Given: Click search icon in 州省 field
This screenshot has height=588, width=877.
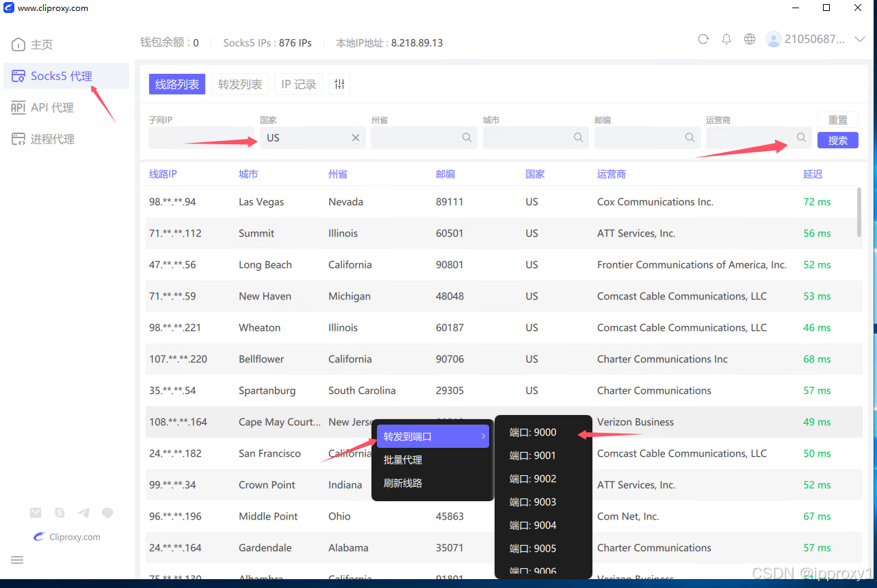Looking at the screenshot, I should tap(467, 137).
